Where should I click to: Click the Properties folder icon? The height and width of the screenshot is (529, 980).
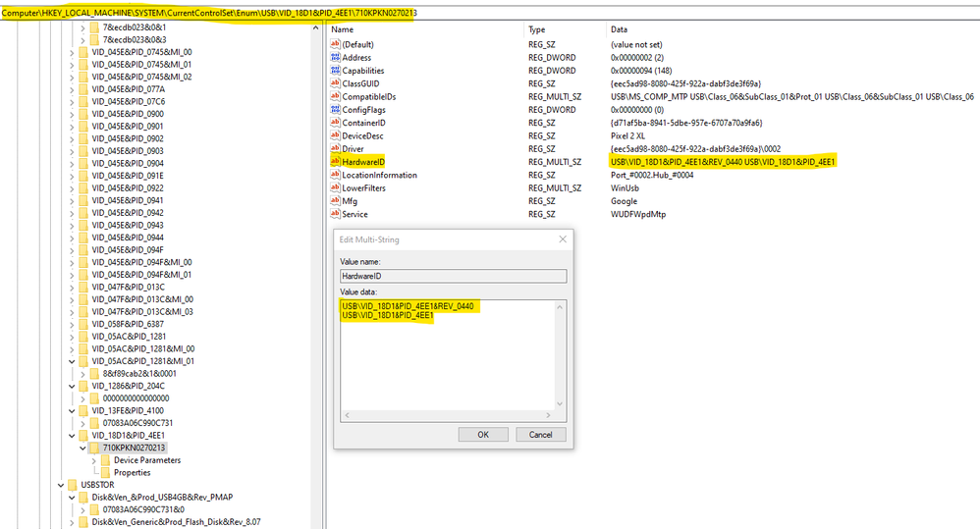(105, 473)
